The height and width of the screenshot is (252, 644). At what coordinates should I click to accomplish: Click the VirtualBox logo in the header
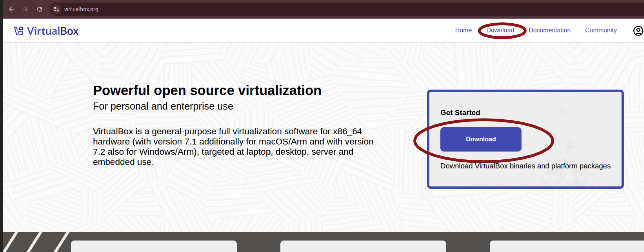[46, 31]
